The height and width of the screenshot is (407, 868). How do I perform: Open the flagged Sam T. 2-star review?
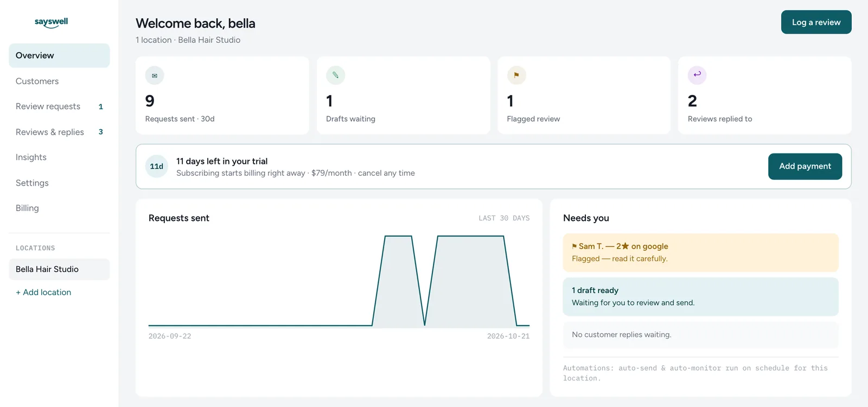pyautogui.click(x=701, y=252)
